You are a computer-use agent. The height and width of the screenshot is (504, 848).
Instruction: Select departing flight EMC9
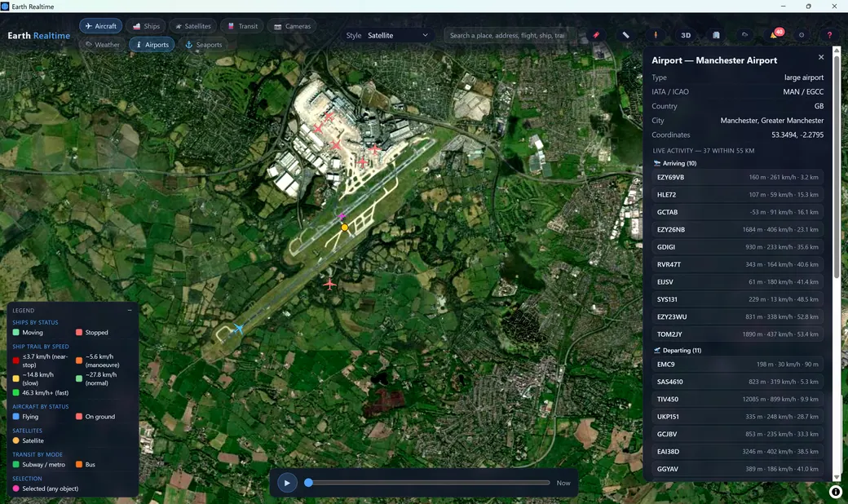tap(738, 365)
